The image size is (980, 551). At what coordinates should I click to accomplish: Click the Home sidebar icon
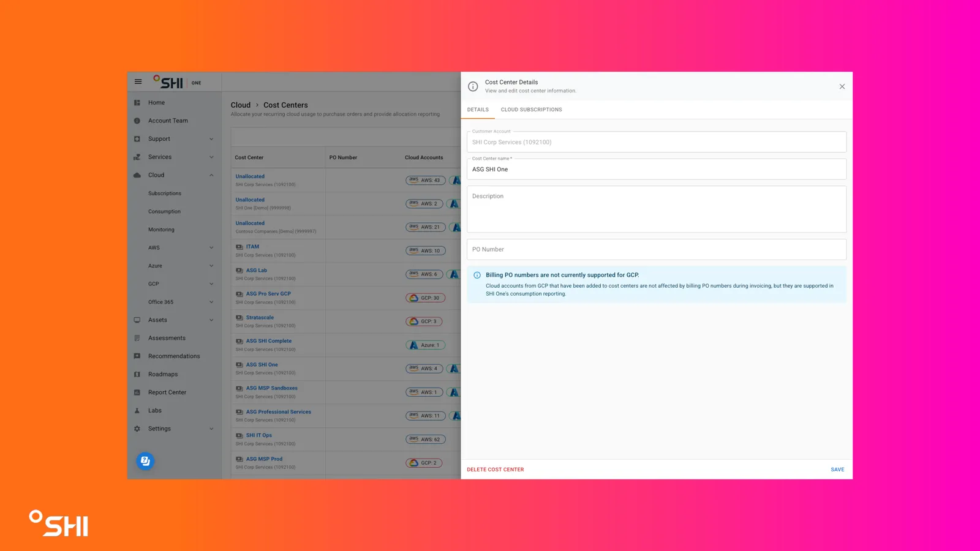137,103
